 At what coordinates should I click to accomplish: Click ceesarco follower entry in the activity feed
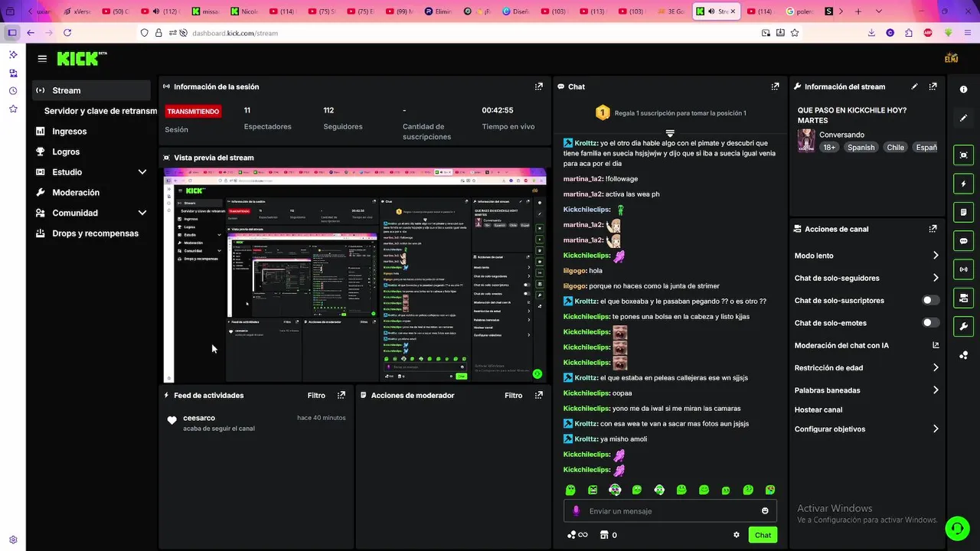click(256, 423)
